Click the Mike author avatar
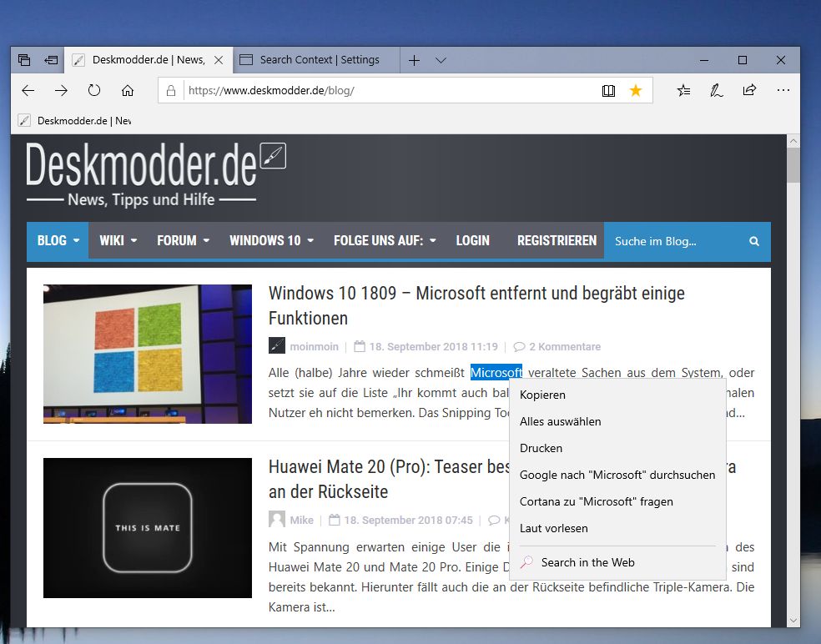 point(276,520)
